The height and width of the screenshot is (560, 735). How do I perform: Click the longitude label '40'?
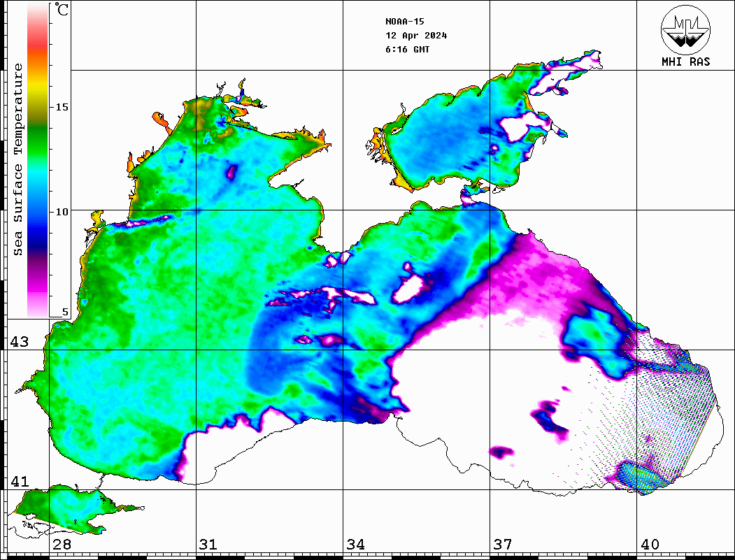(650, 544)
